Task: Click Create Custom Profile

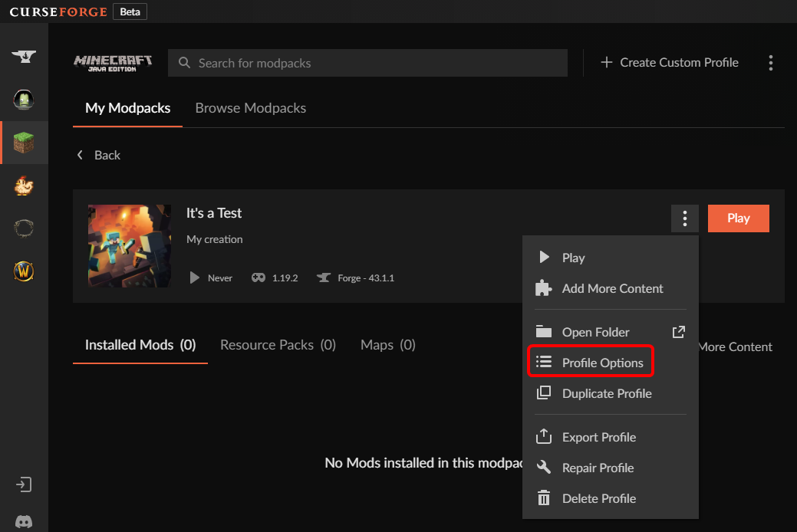Action: (x=670, y=63)
